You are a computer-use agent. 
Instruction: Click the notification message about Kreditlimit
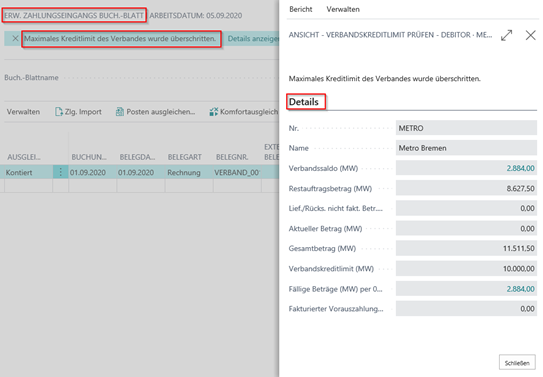tap(120, 38)
